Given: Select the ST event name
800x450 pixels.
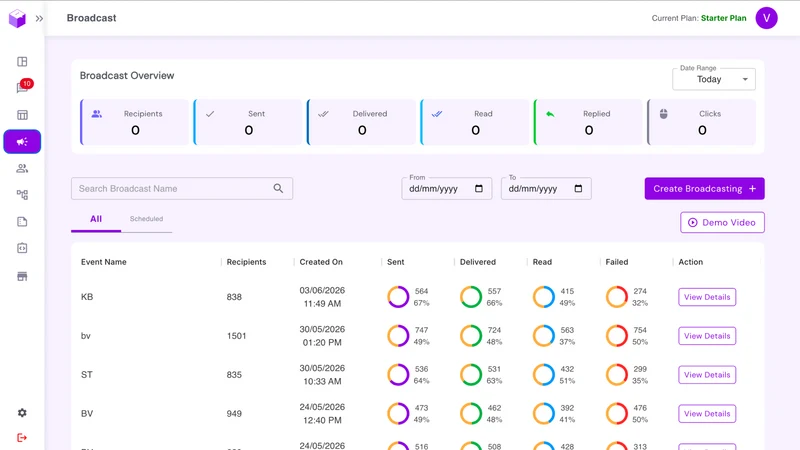Looking at the screenshot, I should click(x=87, y=374).
